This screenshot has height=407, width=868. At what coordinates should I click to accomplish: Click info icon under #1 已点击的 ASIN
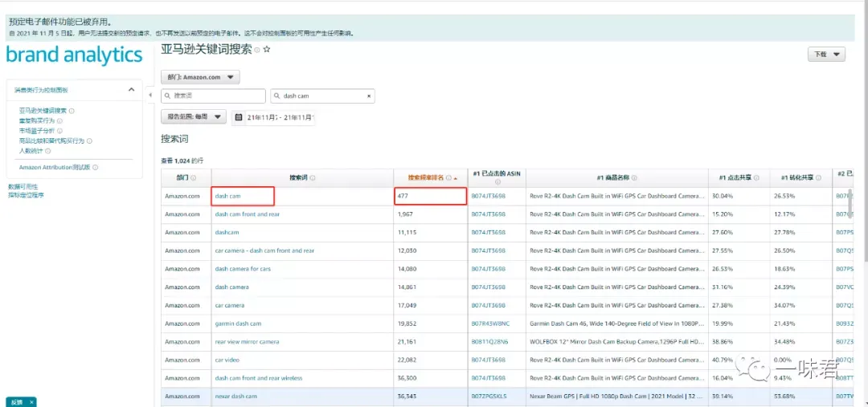tap(497, 182)
